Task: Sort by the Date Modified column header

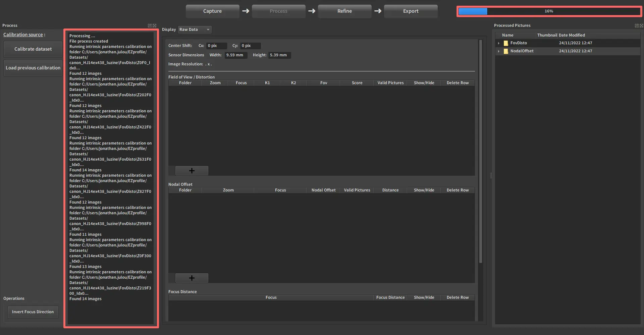Action: (x=572, y=35)
